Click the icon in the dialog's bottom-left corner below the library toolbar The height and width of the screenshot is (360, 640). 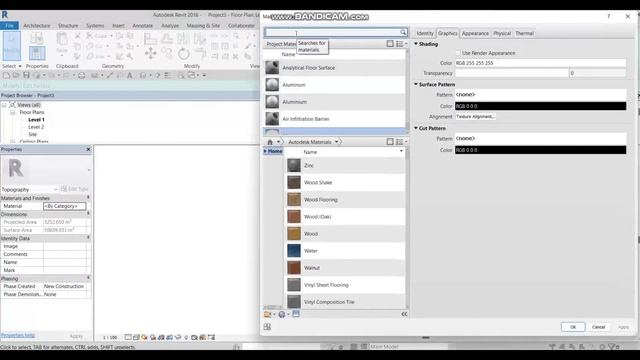pos(267,327)
